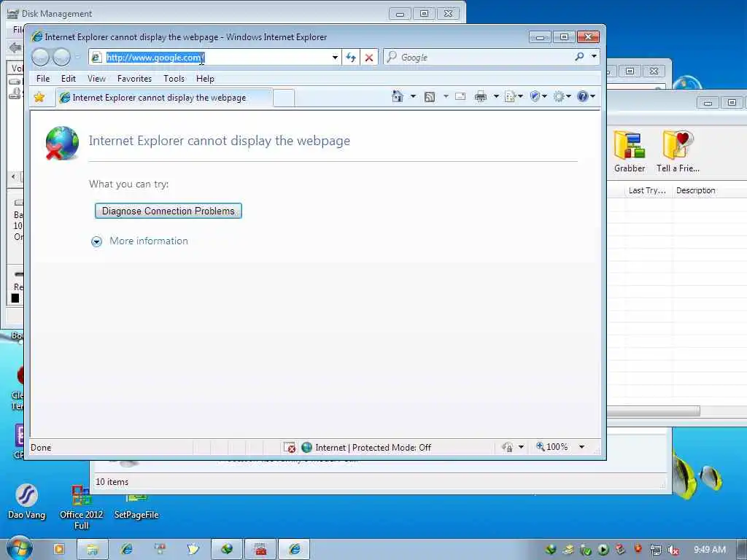Click the red toolbox taskbar button
747x560 pixels.
pyautogui.click(x=260, y=549)
